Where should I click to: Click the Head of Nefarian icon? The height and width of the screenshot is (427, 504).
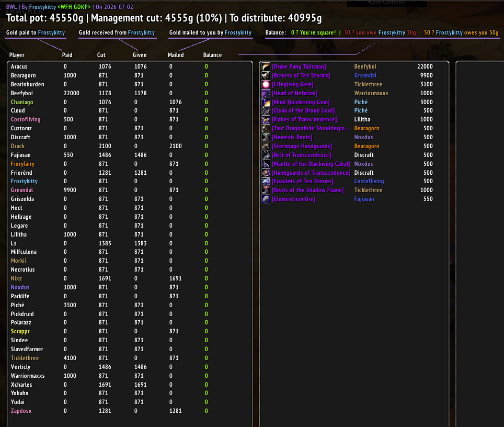(x=266, y=93)
